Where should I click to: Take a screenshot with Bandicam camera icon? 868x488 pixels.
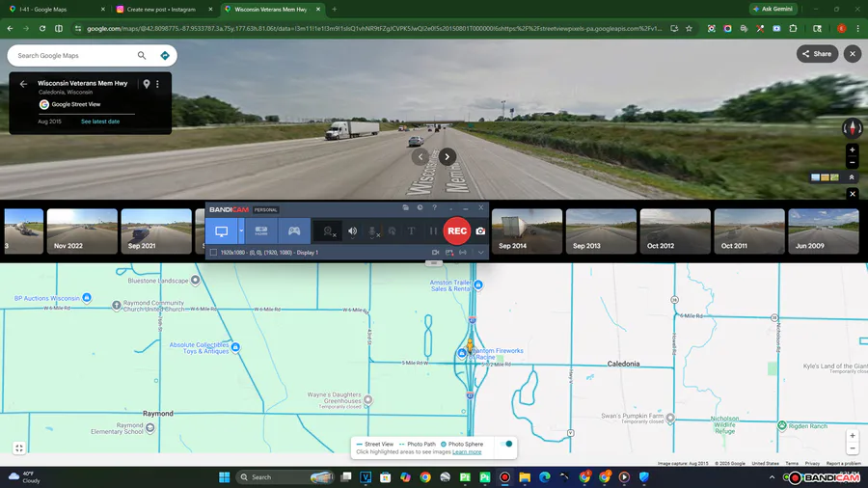point(480,231)
